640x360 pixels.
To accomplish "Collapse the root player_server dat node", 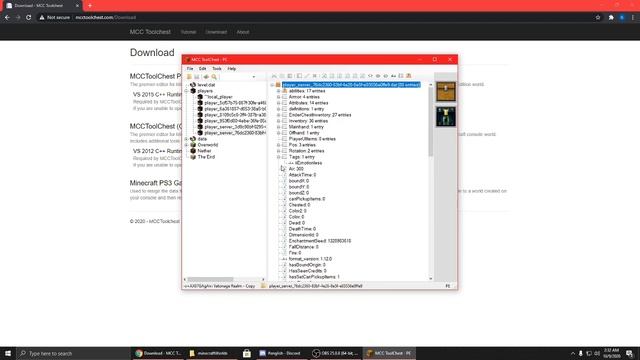I will pos(272,85).
